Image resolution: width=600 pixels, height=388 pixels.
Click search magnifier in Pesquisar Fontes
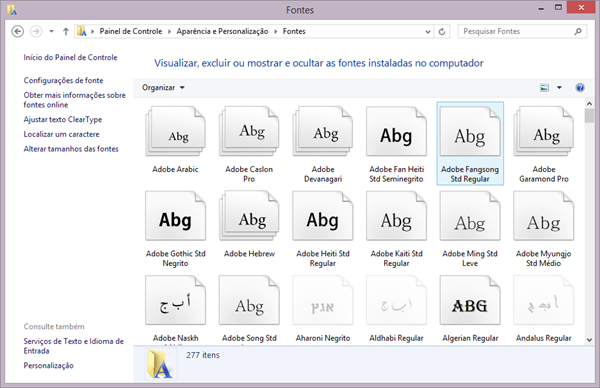click(578, 31)
